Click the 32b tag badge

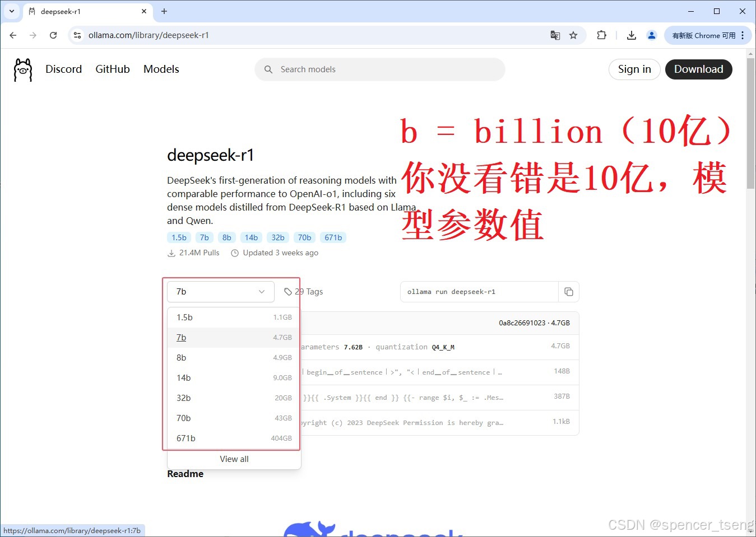278,237
